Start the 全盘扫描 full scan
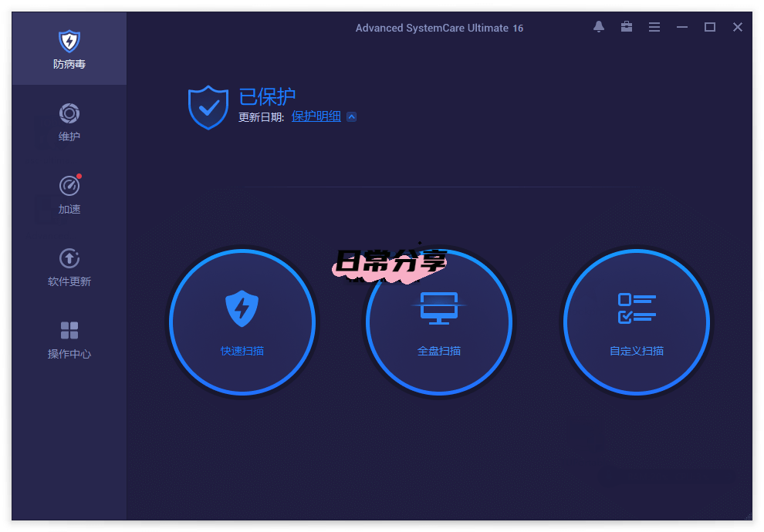 coord(439,322)
